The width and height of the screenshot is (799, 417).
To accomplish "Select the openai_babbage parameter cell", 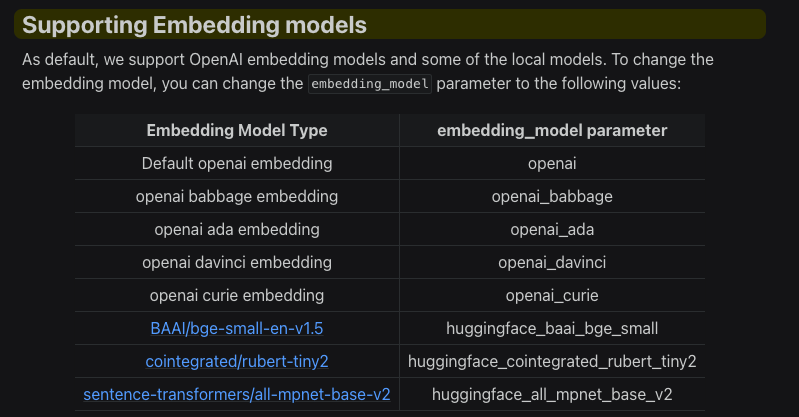I will point(552,196).
